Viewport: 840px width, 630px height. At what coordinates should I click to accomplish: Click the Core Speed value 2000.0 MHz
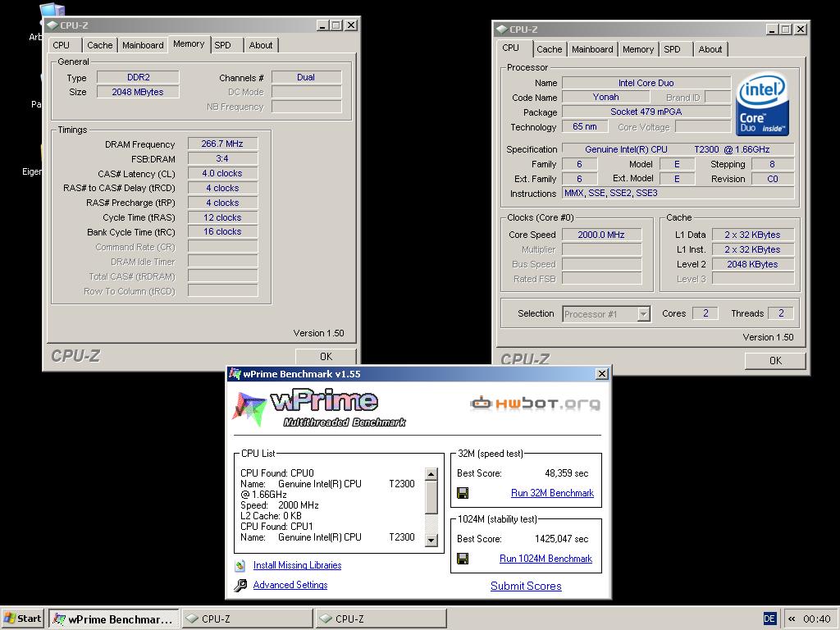[x=601, y=234]
